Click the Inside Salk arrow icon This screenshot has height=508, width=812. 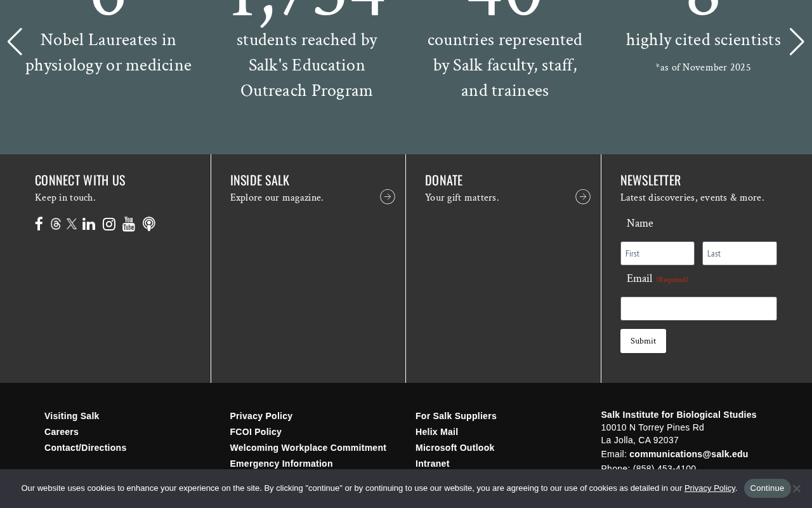(x=388, y=197)
